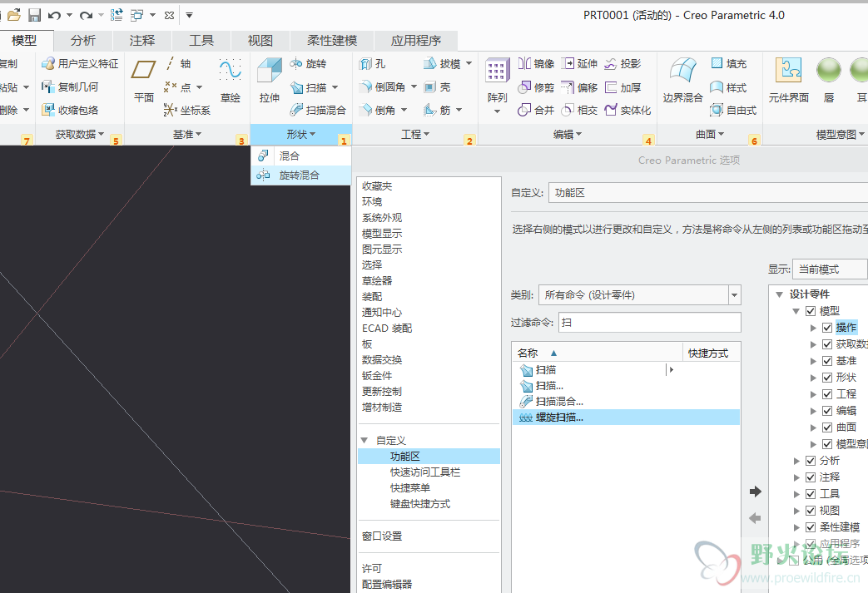Create a 轴 datum axis

click(178, 63)
